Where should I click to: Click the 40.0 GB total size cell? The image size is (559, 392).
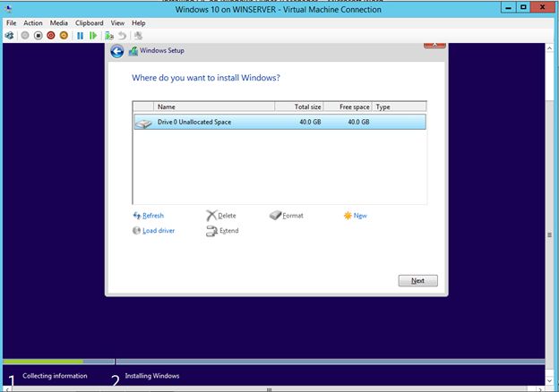tap(310, 122)
